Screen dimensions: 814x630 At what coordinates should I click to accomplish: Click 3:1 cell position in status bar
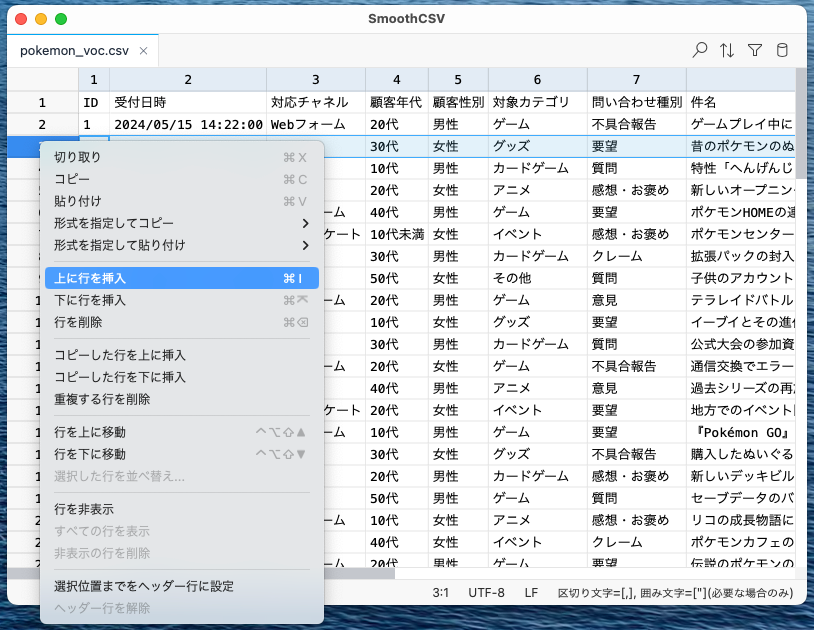click(x=441, y=593)
